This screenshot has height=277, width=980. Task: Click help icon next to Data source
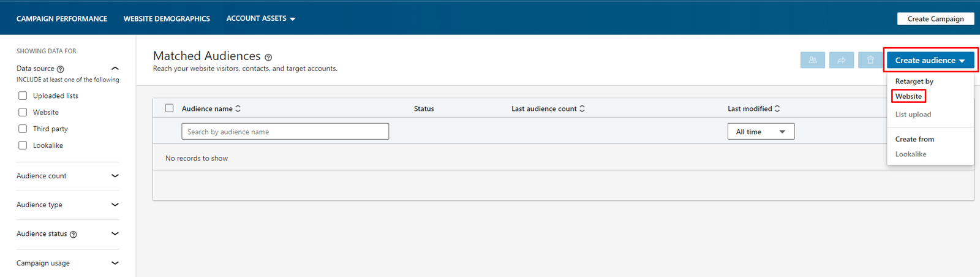point(60,69)
